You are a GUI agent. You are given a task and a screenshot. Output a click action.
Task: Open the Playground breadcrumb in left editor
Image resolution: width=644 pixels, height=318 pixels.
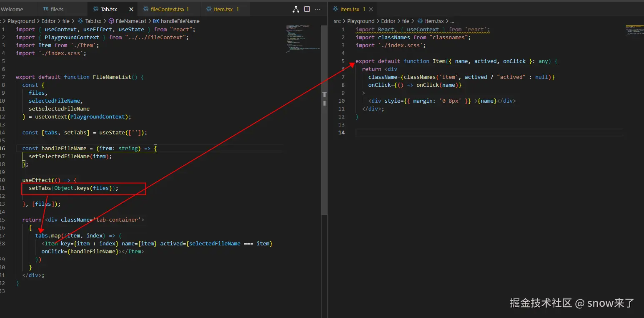pos(21,21)
